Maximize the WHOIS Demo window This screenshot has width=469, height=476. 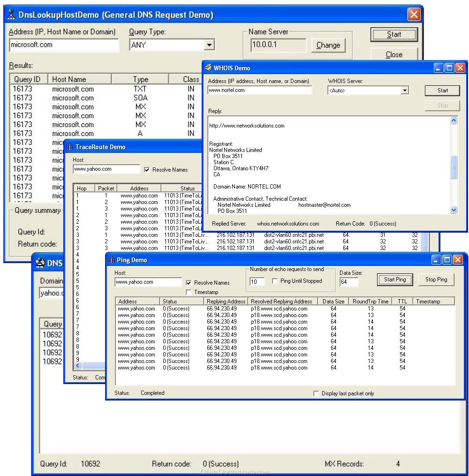[449, 68]
